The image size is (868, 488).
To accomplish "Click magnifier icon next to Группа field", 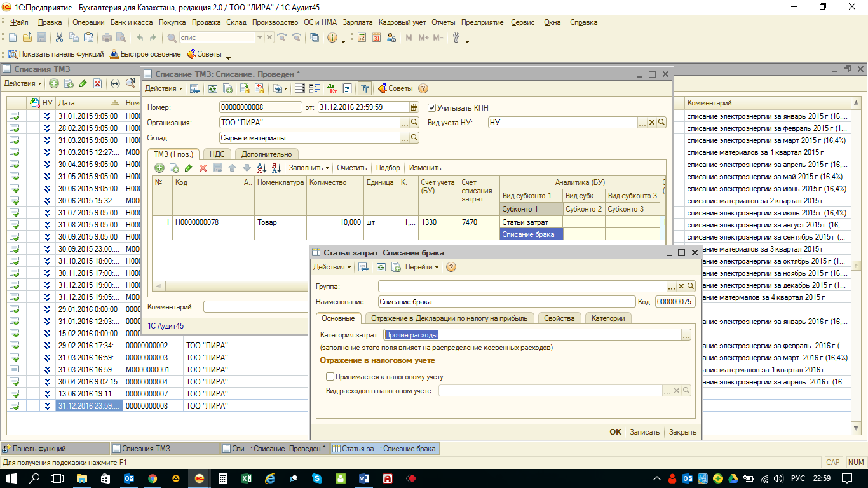I will [691, 287].
